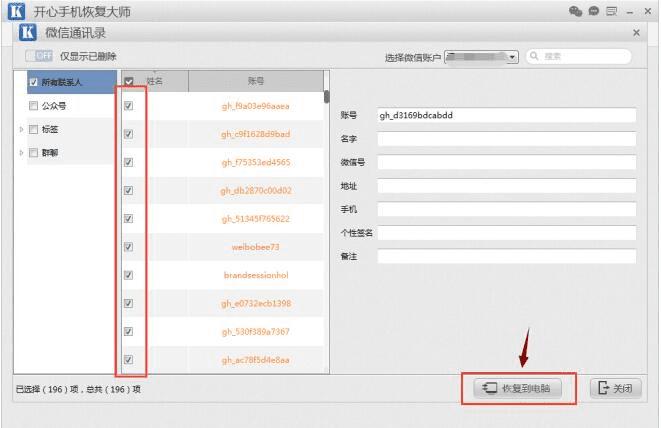Check the 公众号 checkbox

tap(33, 105)
